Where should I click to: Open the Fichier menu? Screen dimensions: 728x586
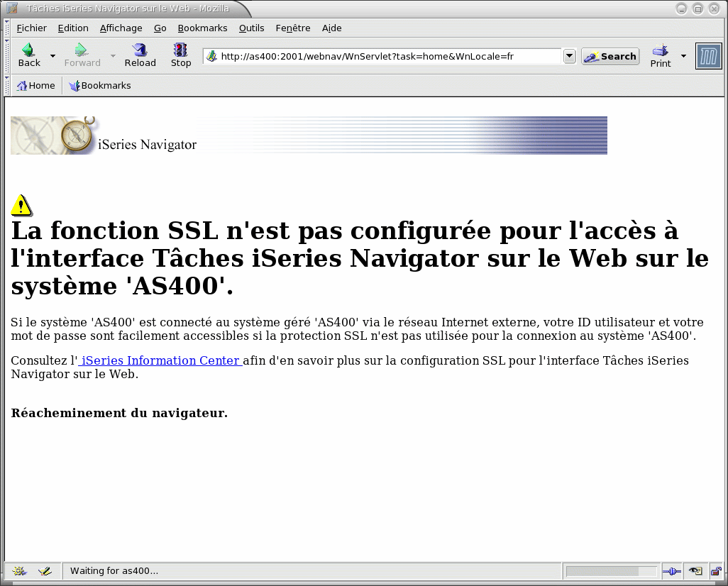tap(31, 28)
